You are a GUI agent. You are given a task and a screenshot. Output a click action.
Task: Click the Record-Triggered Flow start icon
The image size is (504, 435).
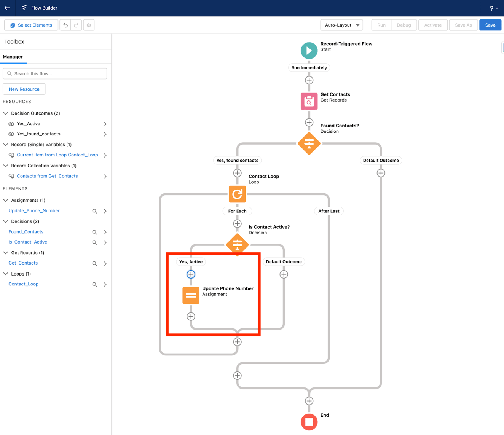(x=309, y=50)
